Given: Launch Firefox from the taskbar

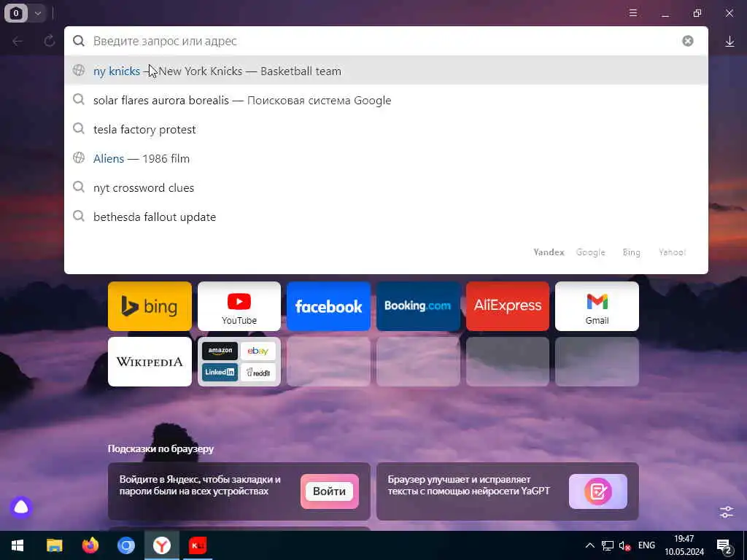Looking at the screenshot, I should (x=90, y=545).
